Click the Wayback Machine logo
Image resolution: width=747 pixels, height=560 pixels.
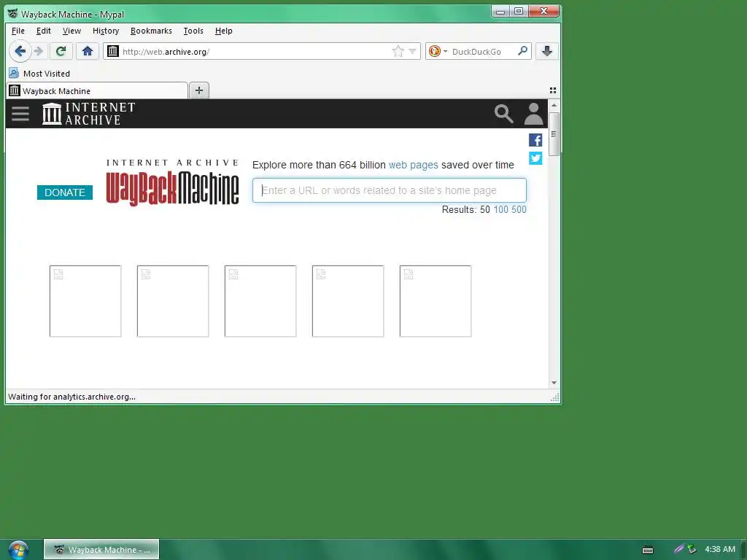pos(172,183)
